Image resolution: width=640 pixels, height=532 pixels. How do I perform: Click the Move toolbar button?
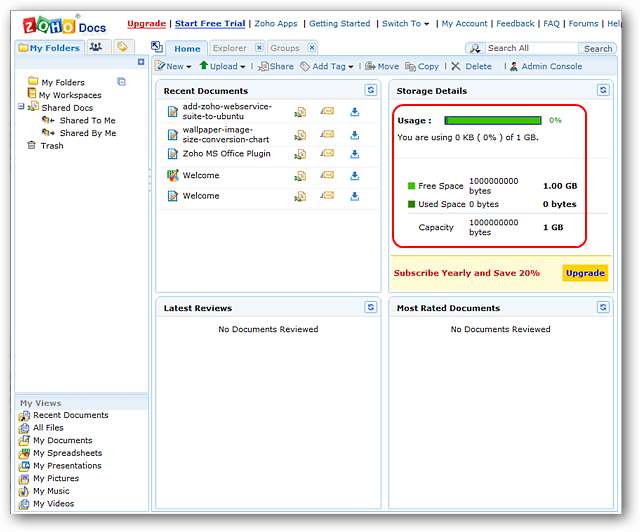coord(381,66)
